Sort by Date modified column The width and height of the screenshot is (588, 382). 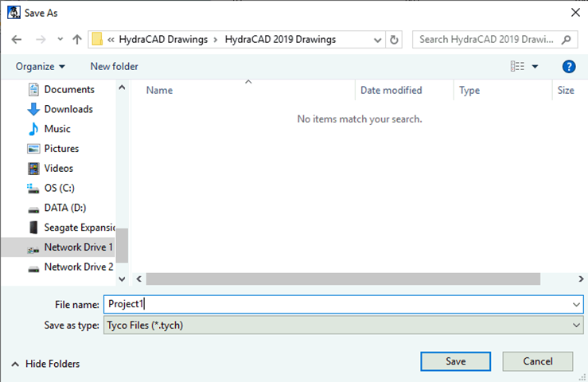click(391, 91)
